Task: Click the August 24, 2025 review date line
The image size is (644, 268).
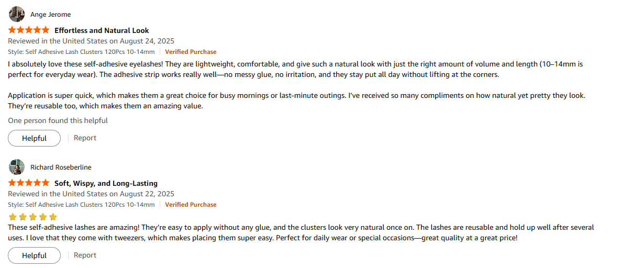Action: tap(91, 41)
